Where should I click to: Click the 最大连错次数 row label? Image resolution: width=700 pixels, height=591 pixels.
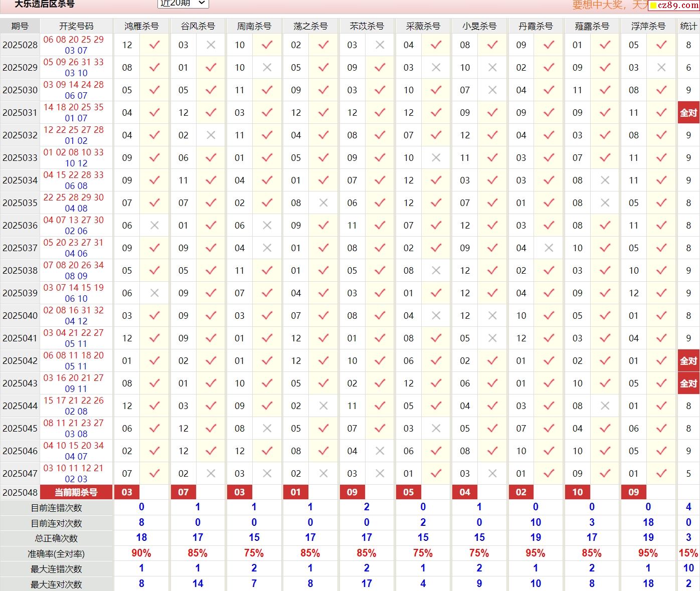pyautogui.click(x=56, y=569)
